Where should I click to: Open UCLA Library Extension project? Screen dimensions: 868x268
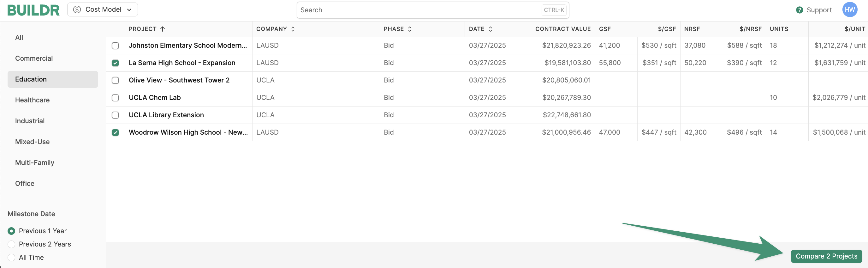tap(166, 115)
